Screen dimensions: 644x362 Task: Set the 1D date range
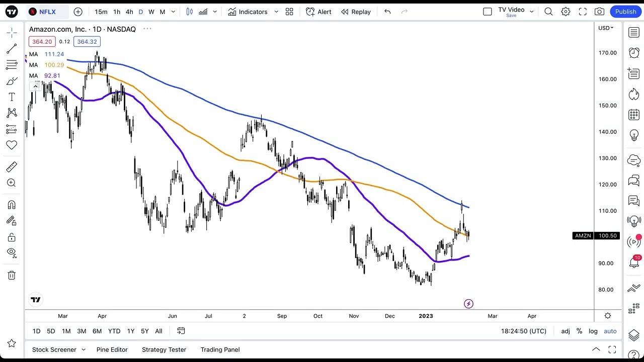(37, 331)
